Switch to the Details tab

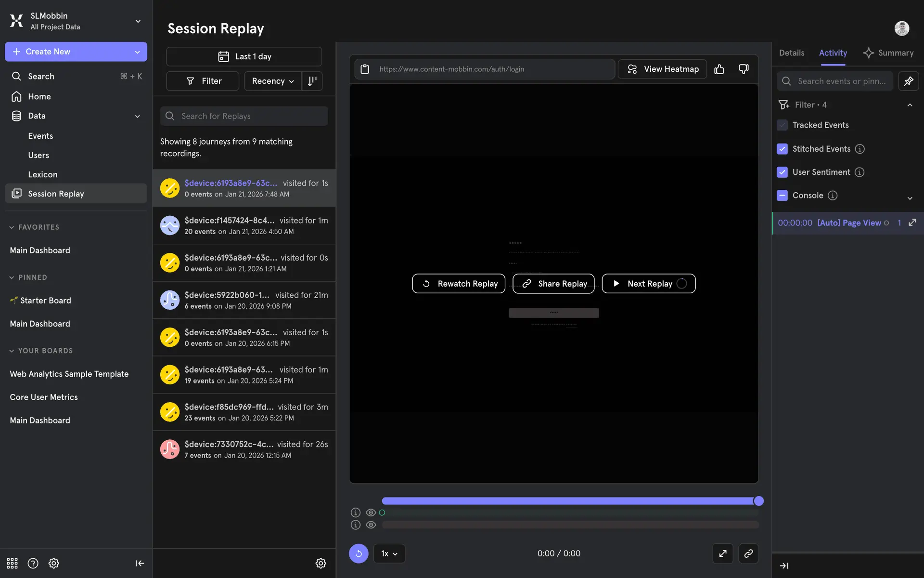point(791,53)
